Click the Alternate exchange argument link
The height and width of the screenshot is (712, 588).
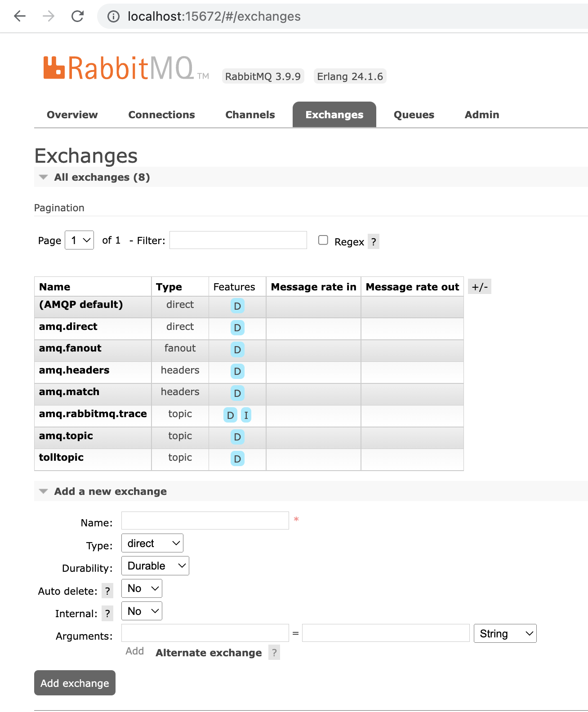(x=209, y=653)
